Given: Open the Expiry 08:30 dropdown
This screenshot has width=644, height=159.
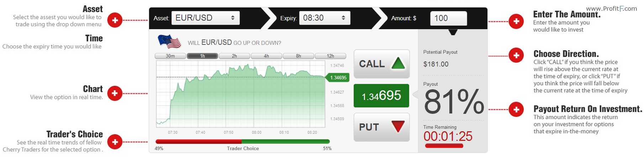Looking at the screenshot, I should tap(325, 18).
